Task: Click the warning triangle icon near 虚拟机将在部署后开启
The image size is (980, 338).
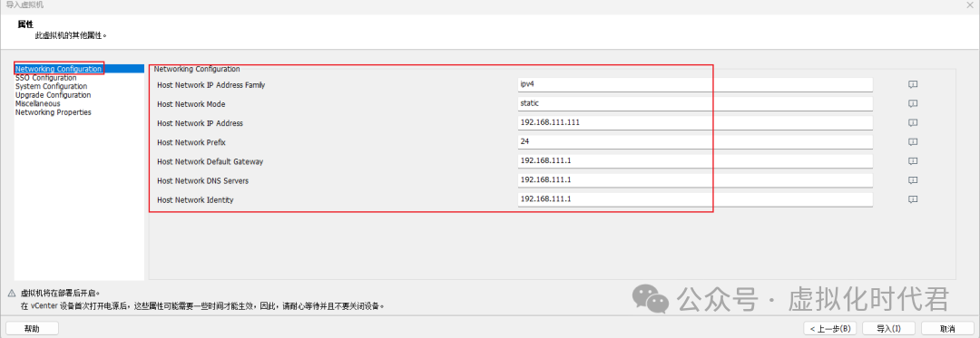Action: pyautogui.click(x=12, y=293)
